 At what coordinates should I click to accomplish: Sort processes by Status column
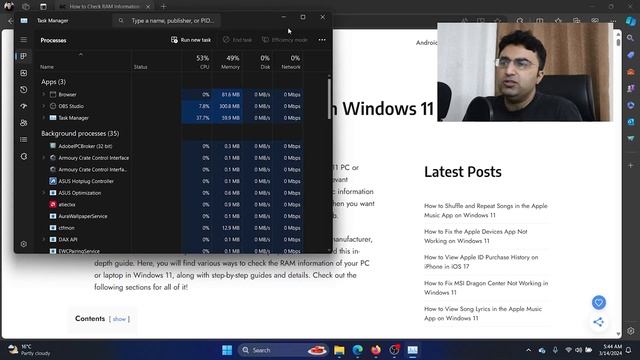tap(140, 67)
